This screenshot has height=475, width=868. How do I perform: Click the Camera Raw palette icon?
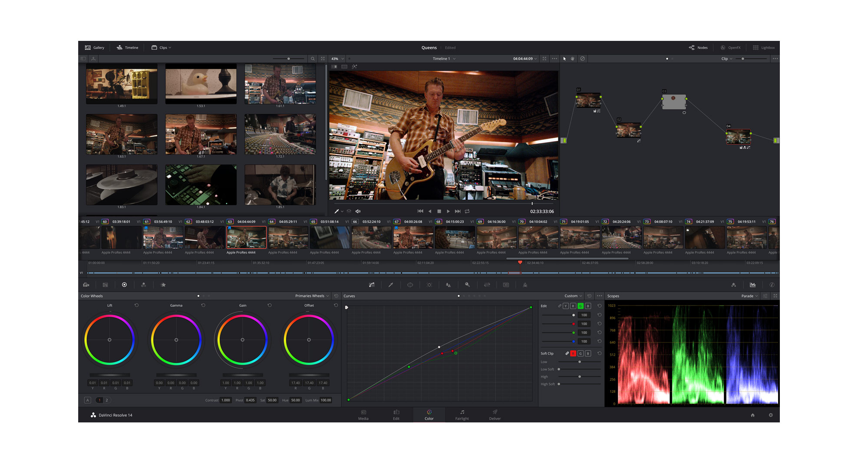click(86, 285)
